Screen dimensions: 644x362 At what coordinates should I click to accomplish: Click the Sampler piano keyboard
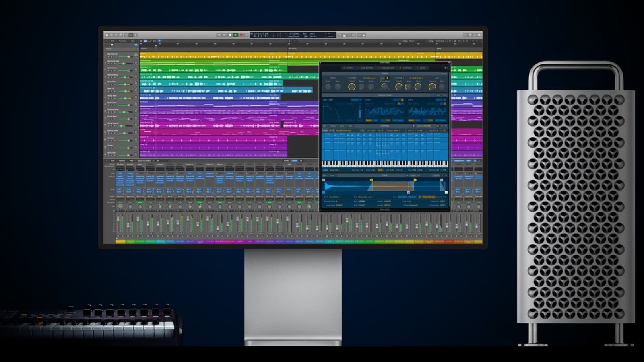point(385,164)
